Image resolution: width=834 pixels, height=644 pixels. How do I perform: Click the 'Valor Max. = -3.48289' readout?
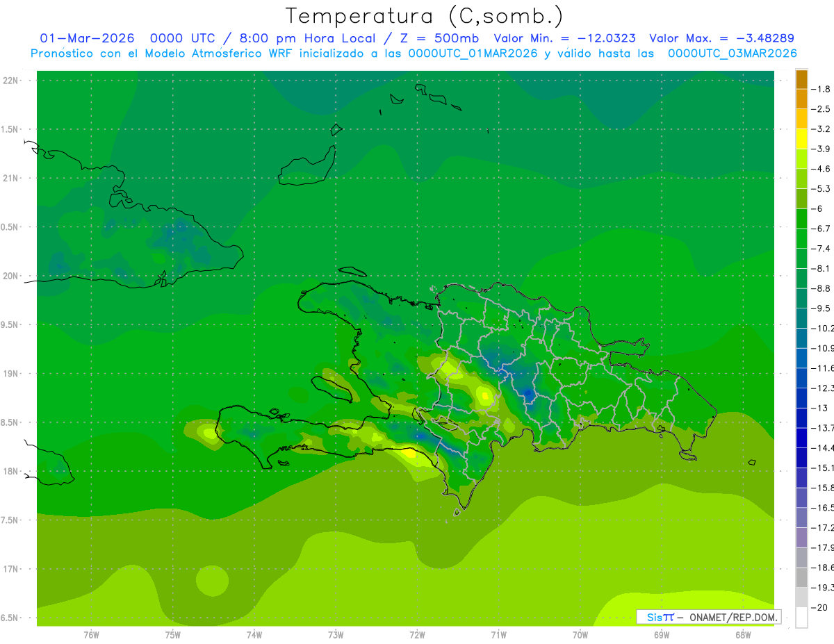click(721, 38)
